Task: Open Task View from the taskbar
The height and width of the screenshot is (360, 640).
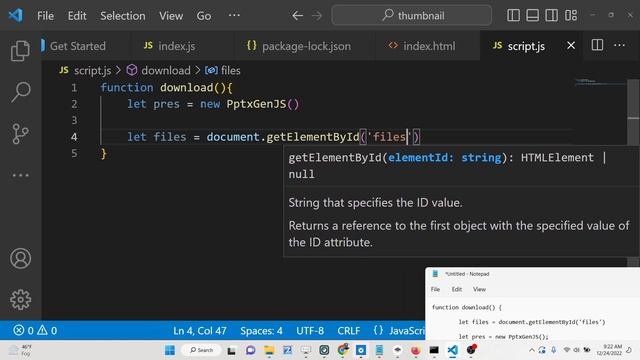Action: click(x=231, y=350)
